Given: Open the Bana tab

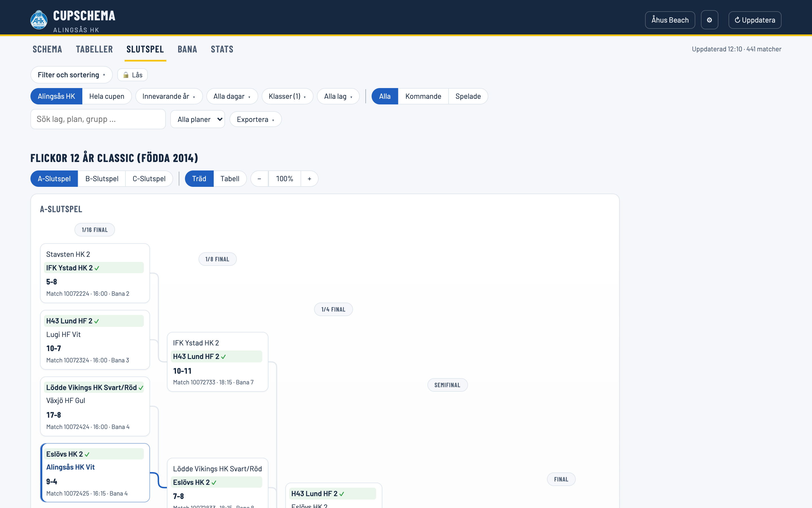Looking at the screenshot, I should (187, 49).
